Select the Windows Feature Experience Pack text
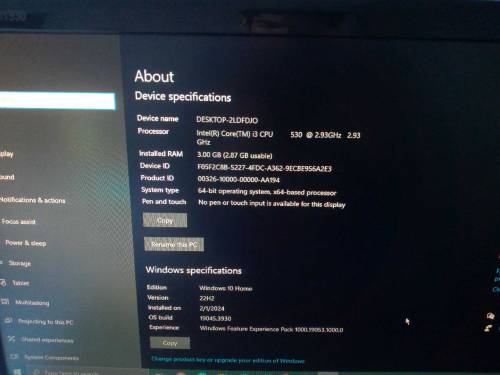The width and height of the screenshot is (500, 375). [271, 329]
